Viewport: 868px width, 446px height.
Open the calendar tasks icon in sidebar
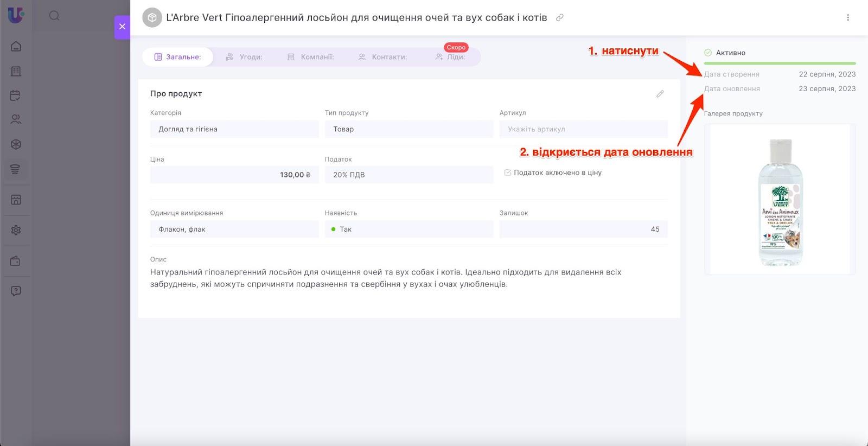(x=16, y=95)
